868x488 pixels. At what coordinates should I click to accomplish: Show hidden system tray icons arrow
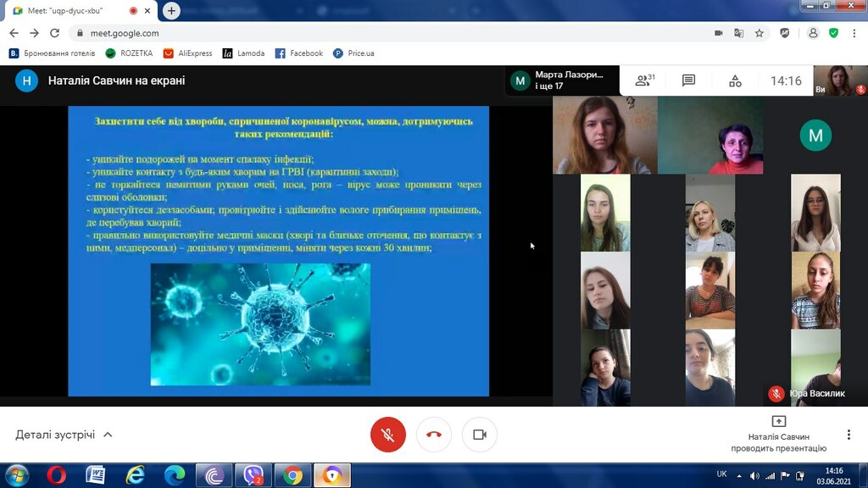tap(739, 475)
